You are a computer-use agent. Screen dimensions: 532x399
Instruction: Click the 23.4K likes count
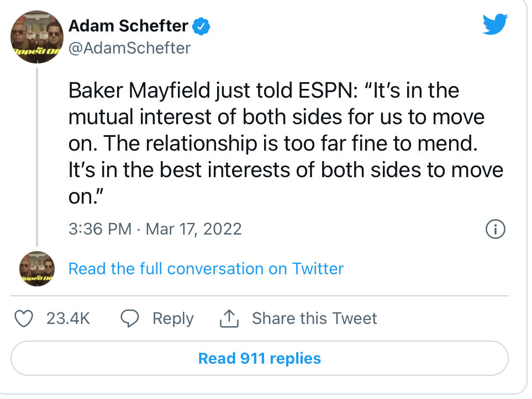coord(68,318)
